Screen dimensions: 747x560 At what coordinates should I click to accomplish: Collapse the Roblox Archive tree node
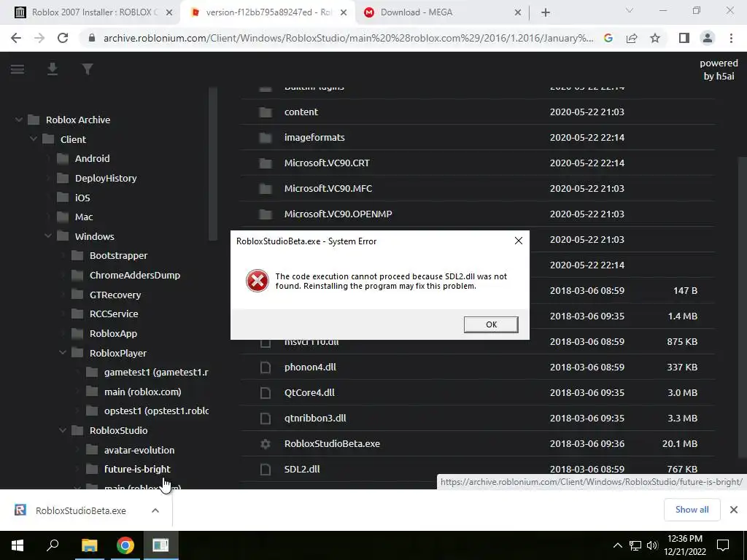[x=18, y=120]
